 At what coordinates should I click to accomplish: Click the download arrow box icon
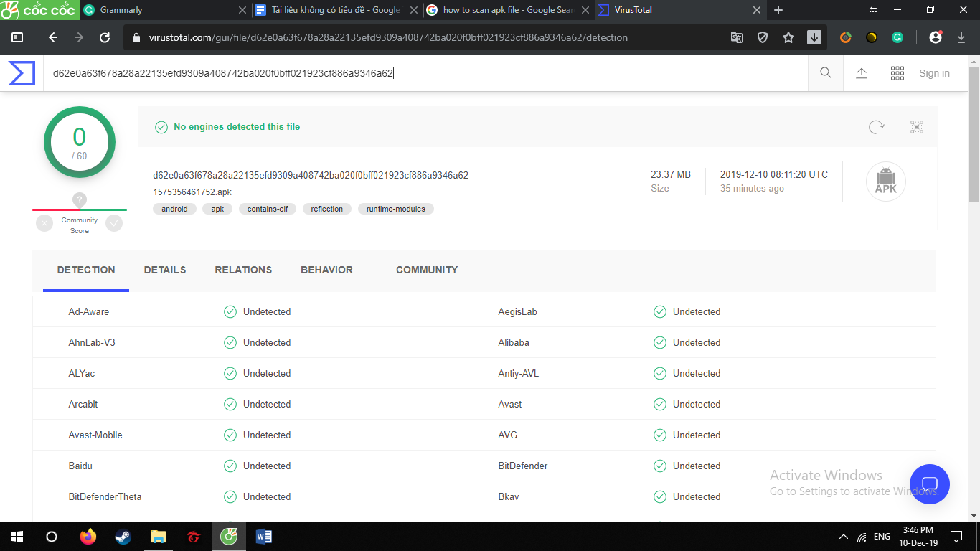(814, 37)
